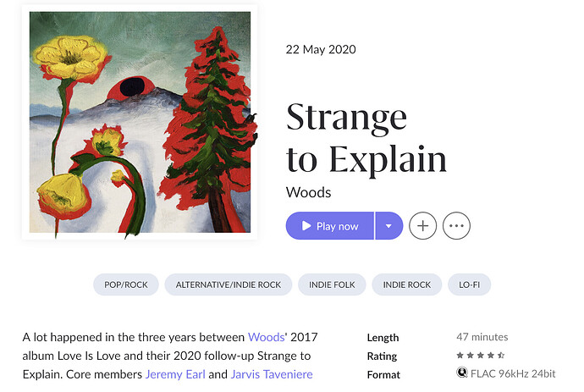This screenshot has width=584, height=392.
Task: Open the Play now dropdown arrow
Action: pyautogui.click(x=389, y=226)
